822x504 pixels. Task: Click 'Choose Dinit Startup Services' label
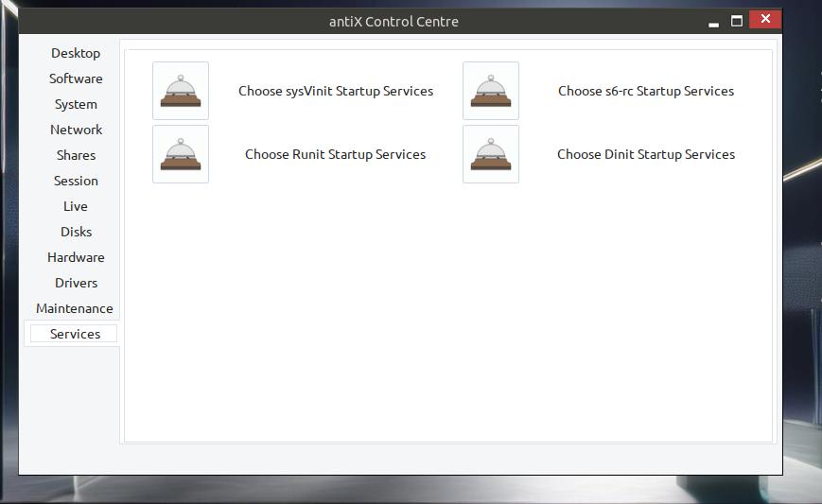(x=646, y=154)
